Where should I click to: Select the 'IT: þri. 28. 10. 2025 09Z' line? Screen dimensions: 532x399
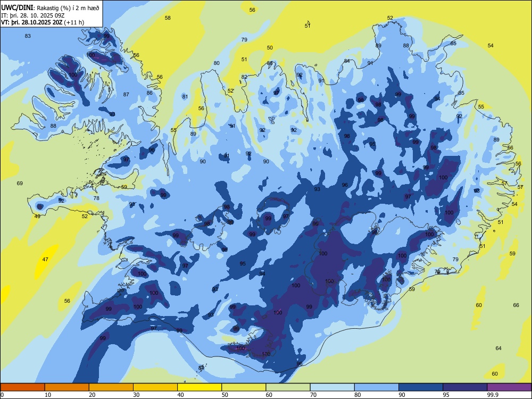click(x=32, y=15)
